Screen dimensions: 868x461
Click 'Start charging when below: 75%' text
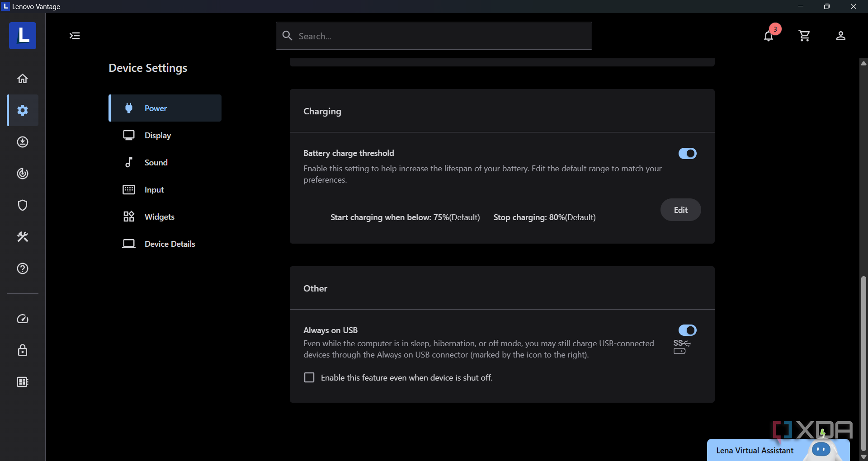point(390,217)
